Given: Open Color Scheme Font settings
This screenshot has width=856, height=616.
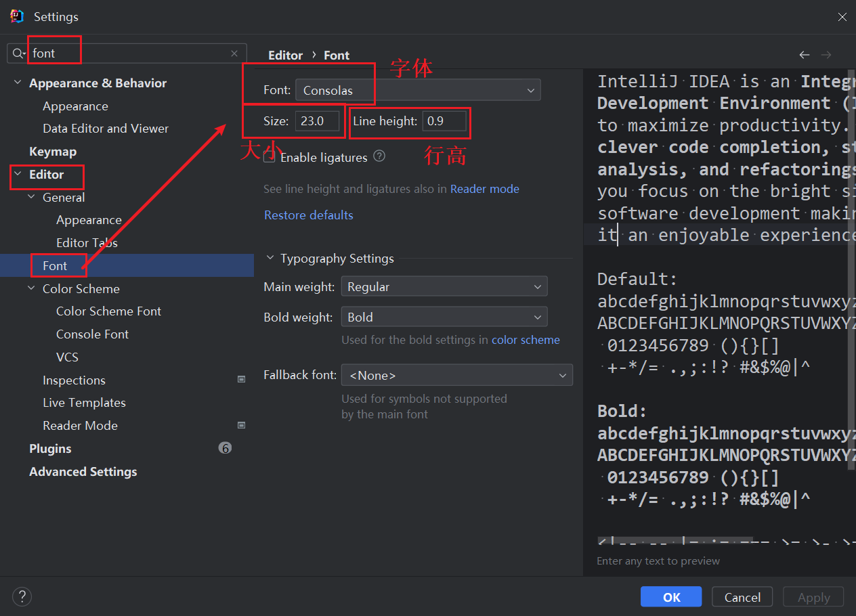Looking at the screenshot, I should (x=108, y=311).
